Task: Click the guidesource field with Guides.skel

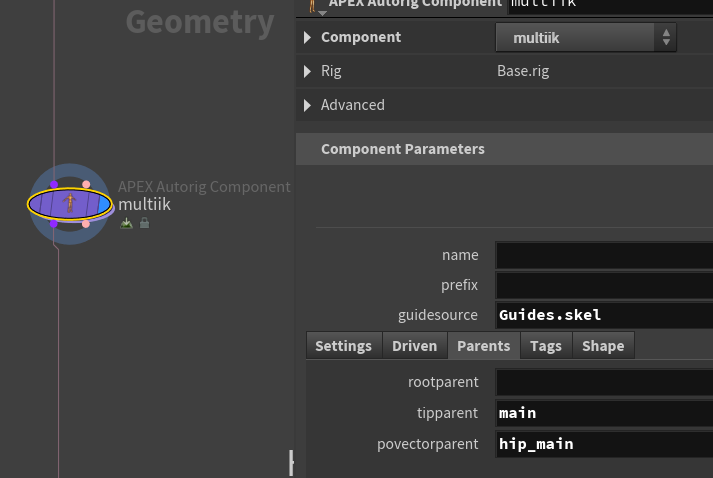Action: (x=604, y=315)
